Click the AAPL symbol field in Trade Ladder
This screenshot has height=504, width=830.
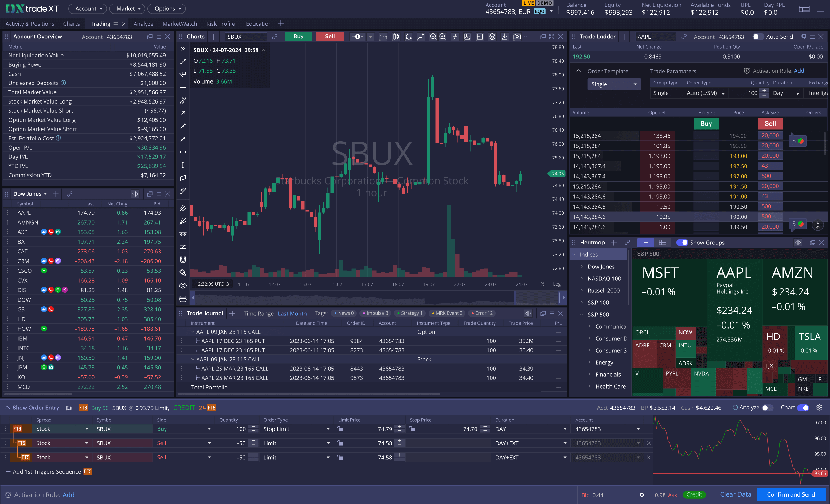pyautogui.click(x=655, y=37)
